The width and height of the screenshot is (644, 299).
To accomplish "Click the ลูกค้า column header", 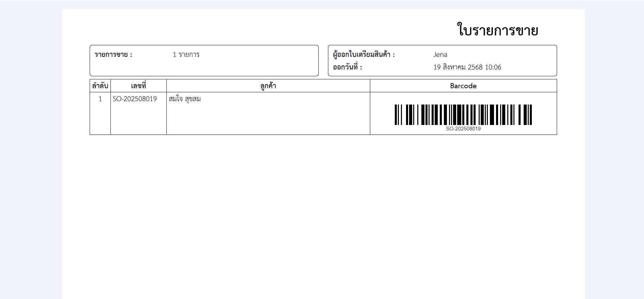I will coord(268,86).
